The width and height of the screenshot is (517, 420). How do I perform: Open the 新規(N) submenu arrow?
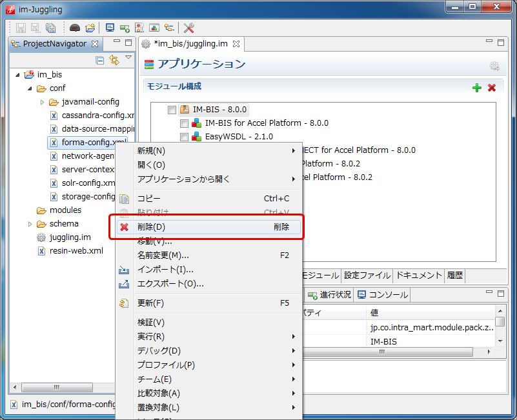tap(294, 151)
